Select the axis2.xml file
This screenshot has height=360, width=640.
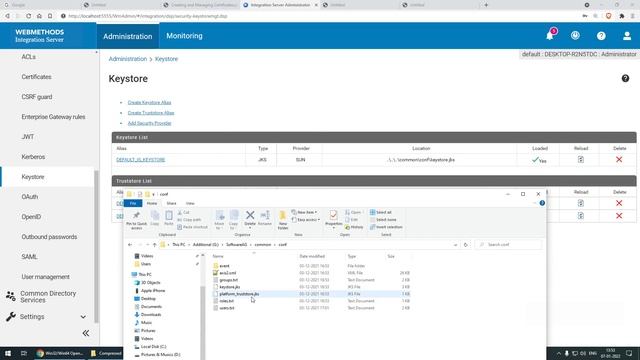tap(227, 273)
